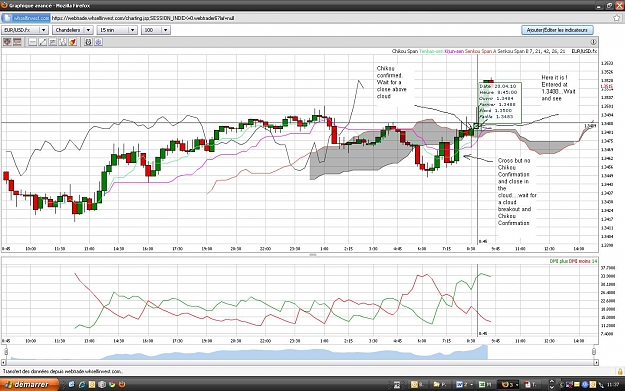Click the DMI plus legend label
625x391 pixels.
pos(558,261)
